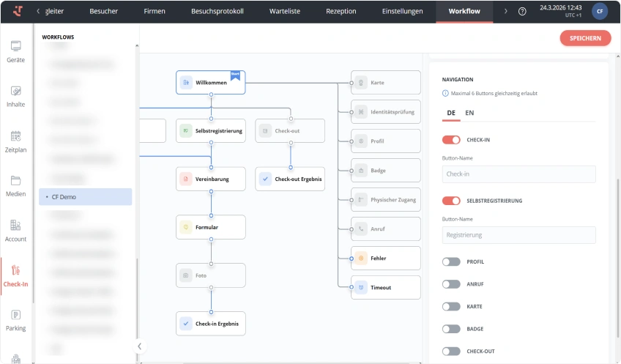Open the Besuchsprotokoll tab

click(217, 12)
